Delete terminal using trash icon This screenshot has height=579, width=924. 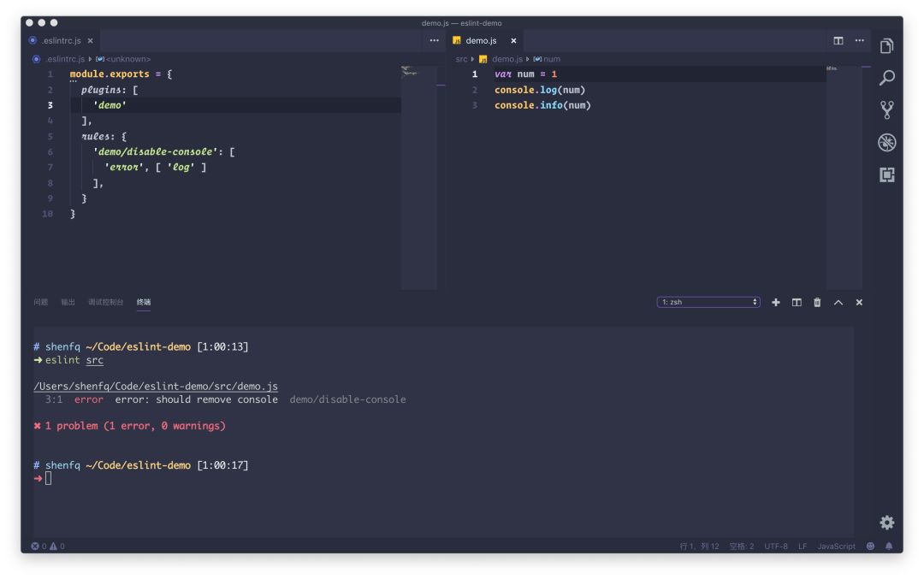(x=817, y=302)
